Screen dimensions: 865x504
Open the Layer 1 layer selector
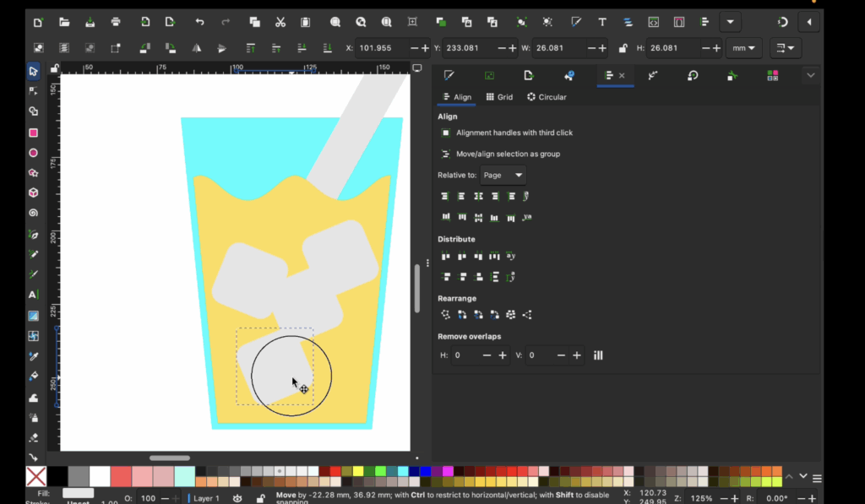[204, 498]
